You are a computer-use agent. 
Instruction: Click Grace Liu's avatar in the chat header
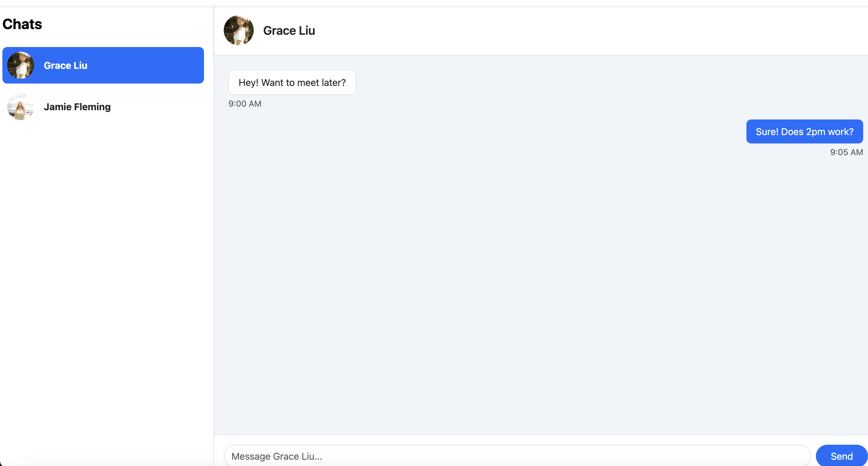tap(238, 30)
